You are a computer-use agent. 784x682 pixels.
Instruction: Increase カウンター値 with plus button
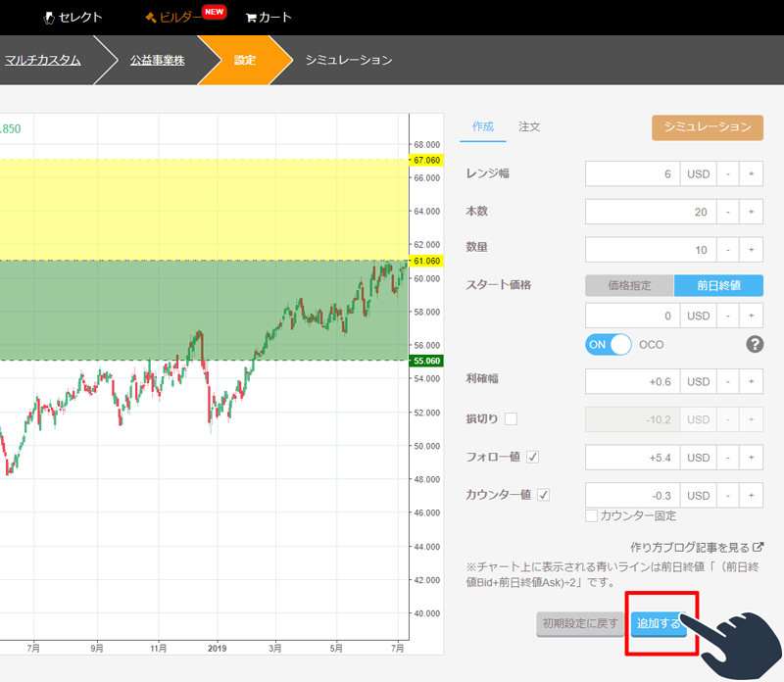[751, 496]
